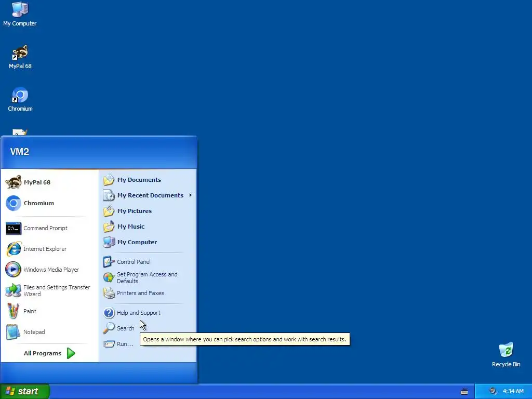The width and height of the screenshot is (532, 399).
Task: Click the My Pictures label text
Action: [135, 211]
